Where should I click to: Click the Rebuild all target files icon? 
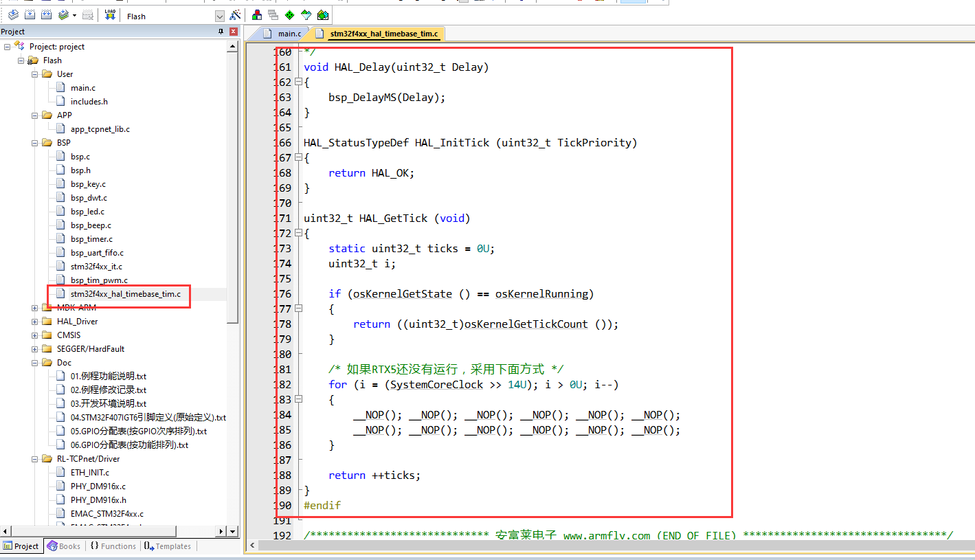pos(46,15)
